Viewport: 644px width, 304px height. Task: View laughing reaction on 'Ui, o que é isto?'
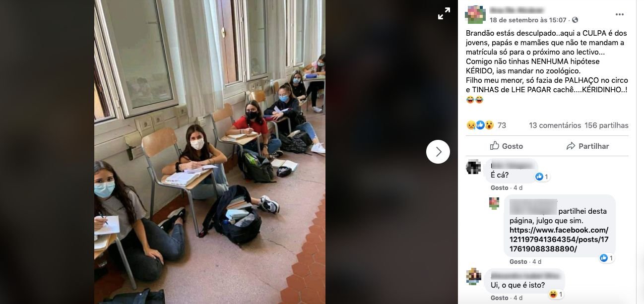click(x=556, y=295)
